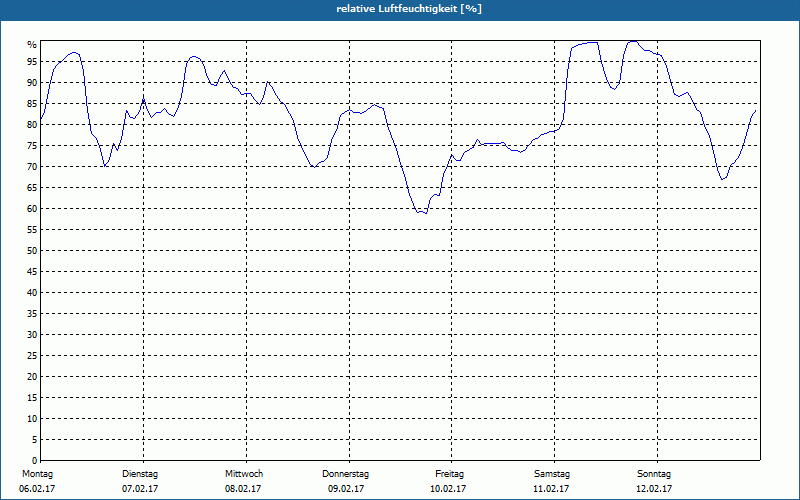Click the y-axis value 35

coord(32,314)
